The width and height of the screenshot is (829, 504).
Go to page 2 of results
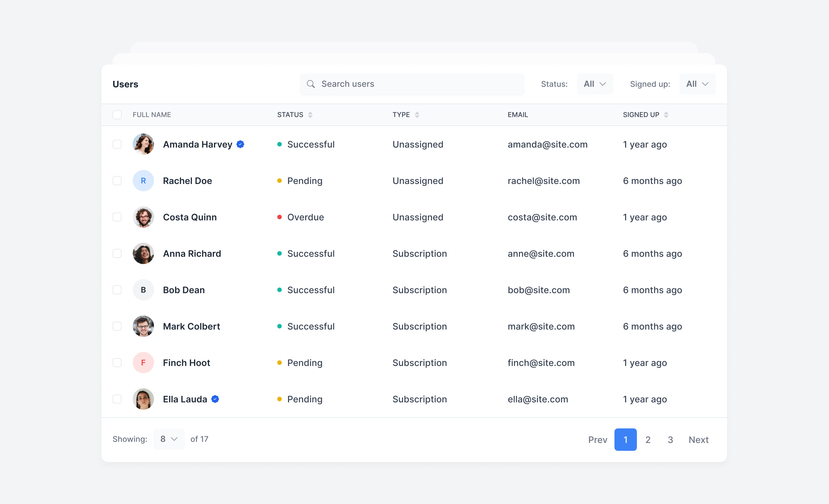648,439
